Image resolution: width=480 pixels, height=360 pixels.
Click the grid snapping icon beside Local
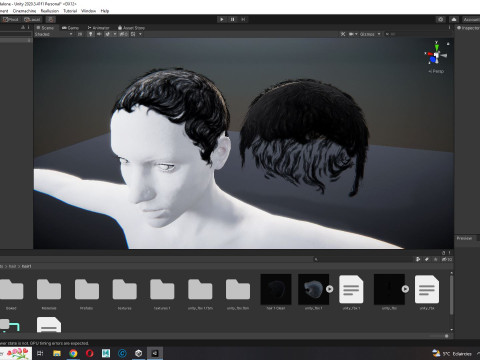pos(51,19)
